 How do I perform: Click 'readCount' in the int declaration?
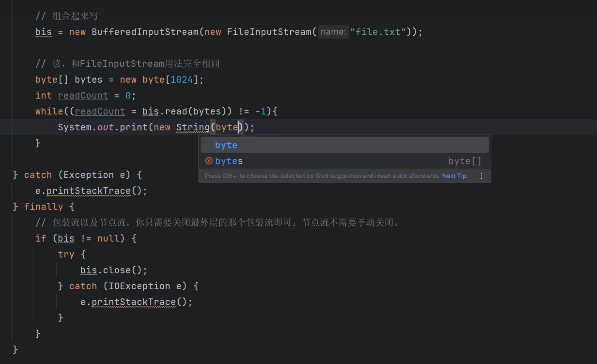pos(83,96)
